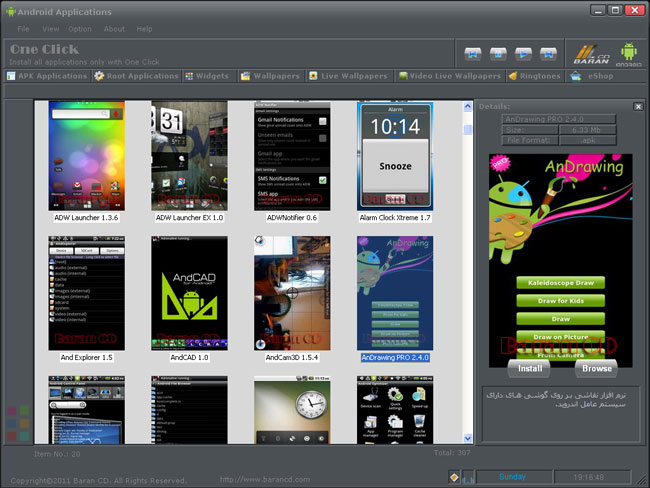Select the AnDrawing PRO 2.4.0 thumbnail
Screen dimensions: 650x488
[x=395, y=293]
